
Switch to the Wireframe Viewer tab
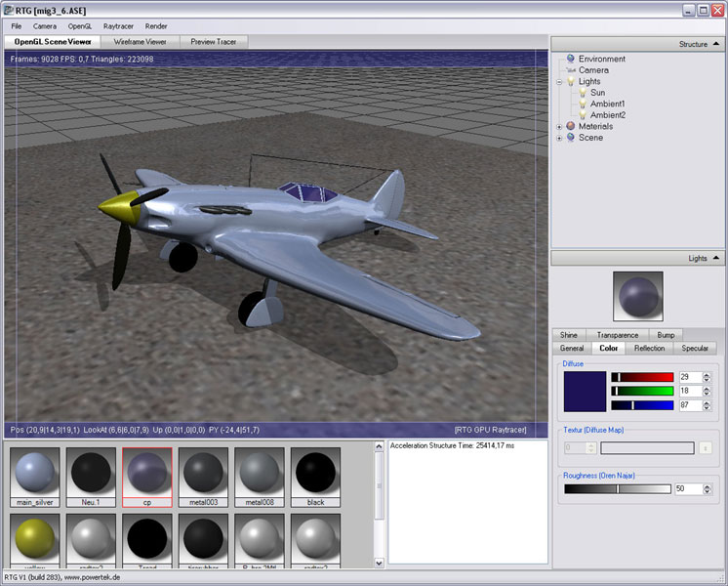click(x=140, y=42)
